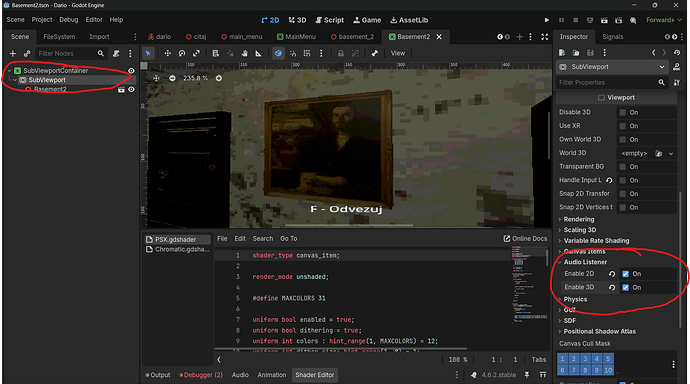
Task: Collapse the Audio Listener section
Action: pyautogui.click(x=585, y=262)
